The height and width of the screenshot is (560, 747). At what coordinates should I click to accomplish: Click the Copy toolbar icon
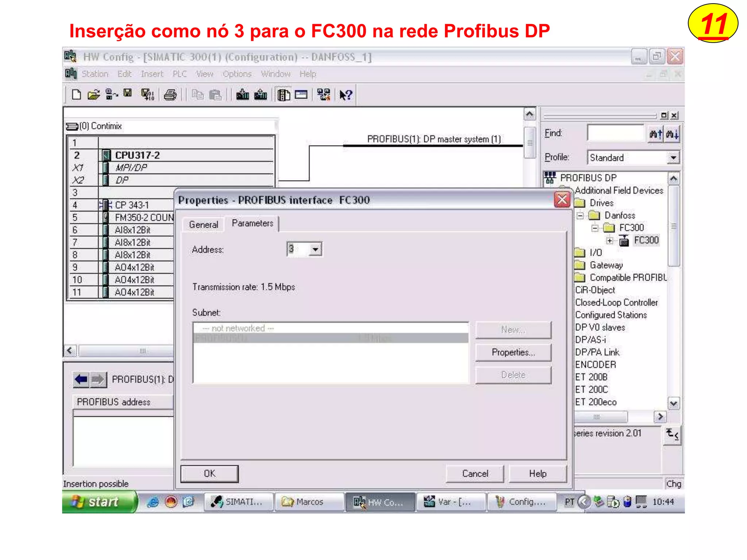pyautogui.click(x=198, y=95)
